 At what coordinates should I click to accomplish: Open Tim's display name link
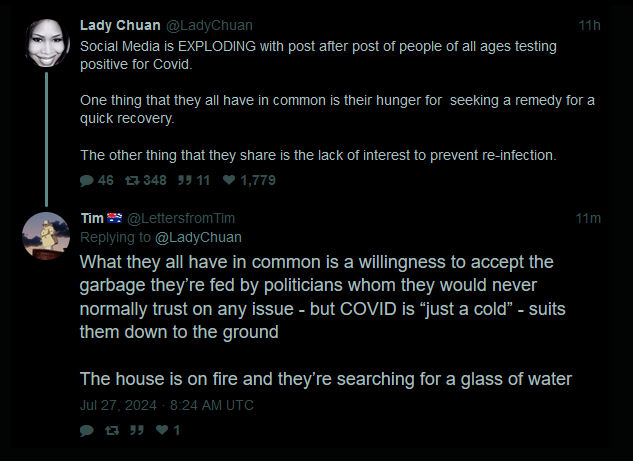(91, 218)
